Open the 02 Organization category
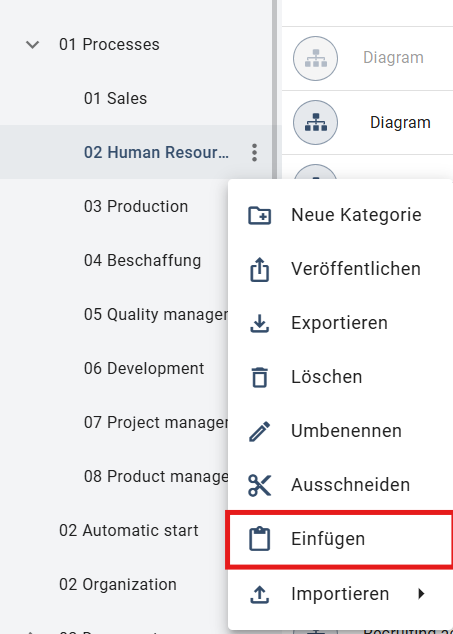The height and width of the screenshot is (634, 453). [118, 584]
